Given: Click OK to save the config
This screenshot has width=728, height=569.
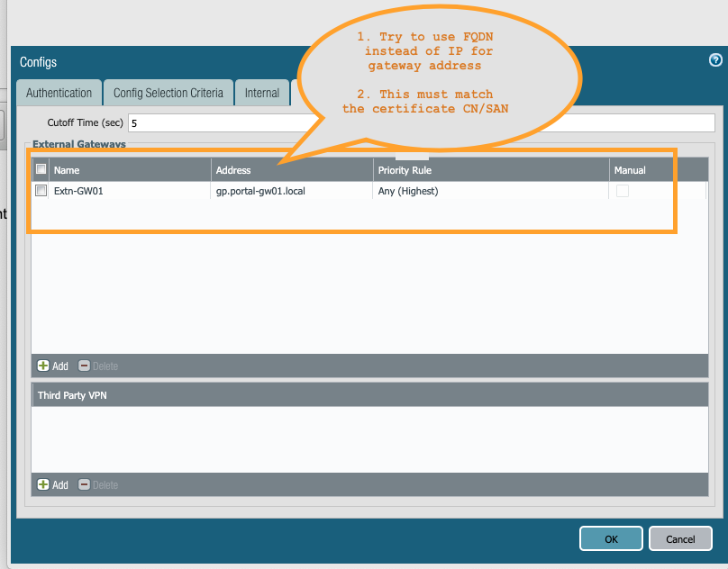Looking at the screenshot, I should click(x=611, y=538).
